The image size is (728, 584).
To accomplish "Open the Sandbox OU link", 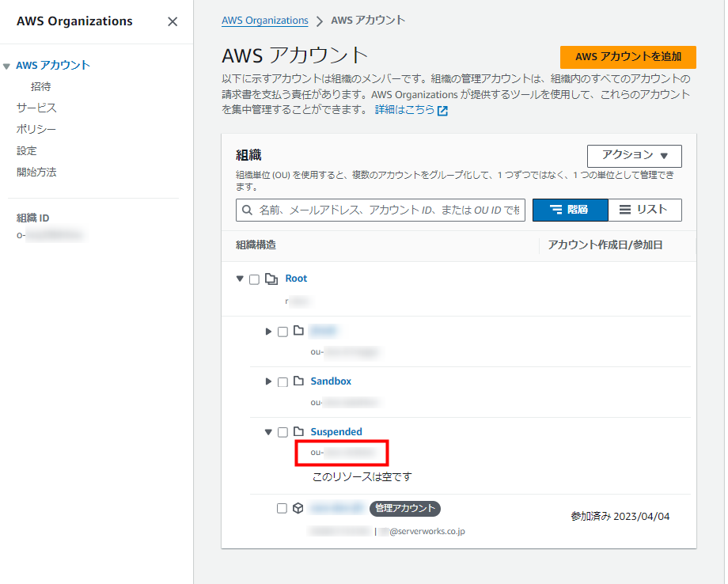I will [x=331, y=381].
